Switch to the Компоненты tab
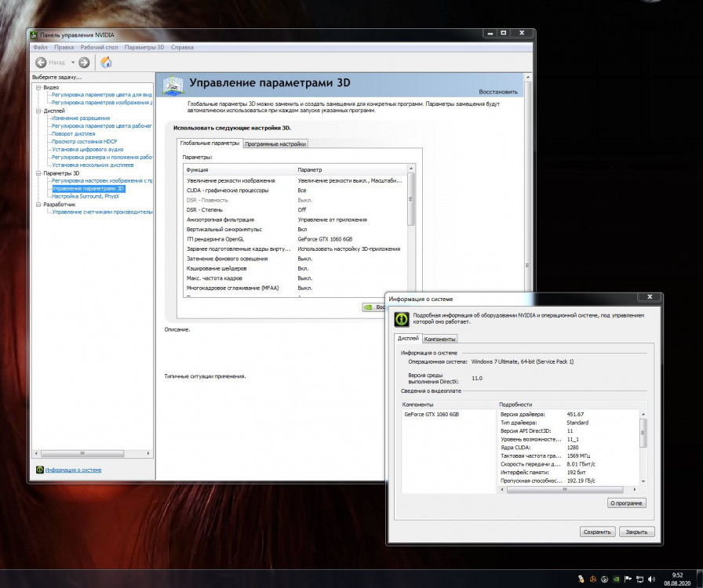Image resolution: width=703 pixels, height=588 pixels. (440, 339)
